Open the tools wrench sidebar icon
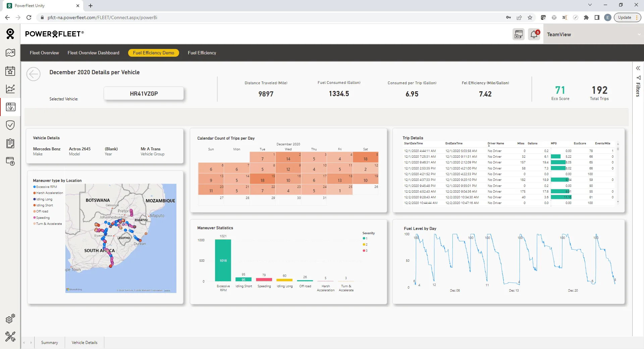The height and width of the screenshot is (349, 644). [10, 336]
